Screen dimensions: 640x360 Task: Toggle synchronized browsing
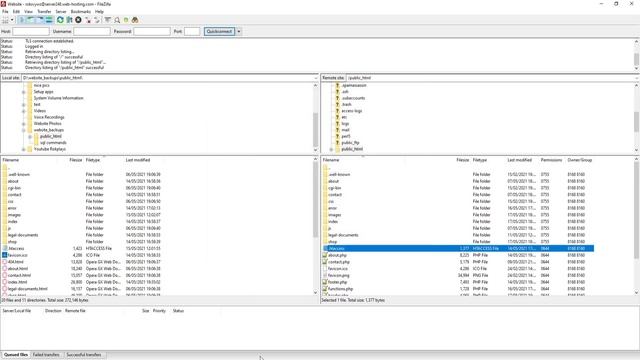(126, 20)
